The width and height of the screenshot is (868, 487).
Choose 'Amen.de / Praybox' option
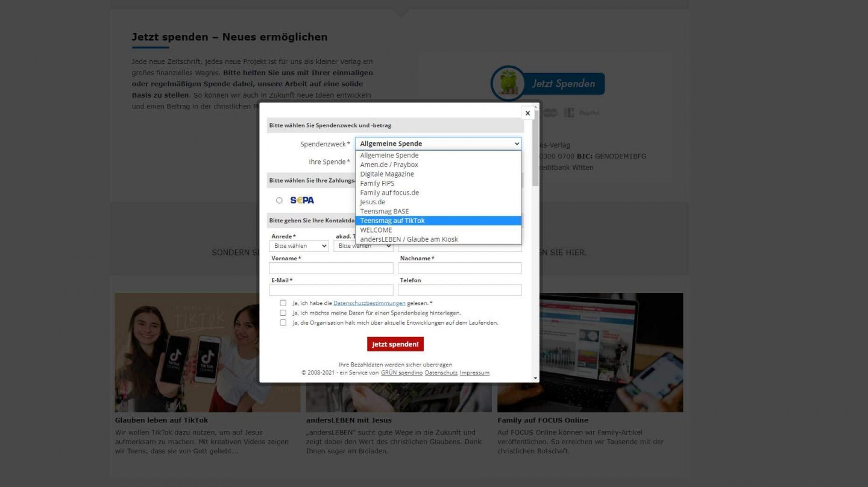(438, 165)
